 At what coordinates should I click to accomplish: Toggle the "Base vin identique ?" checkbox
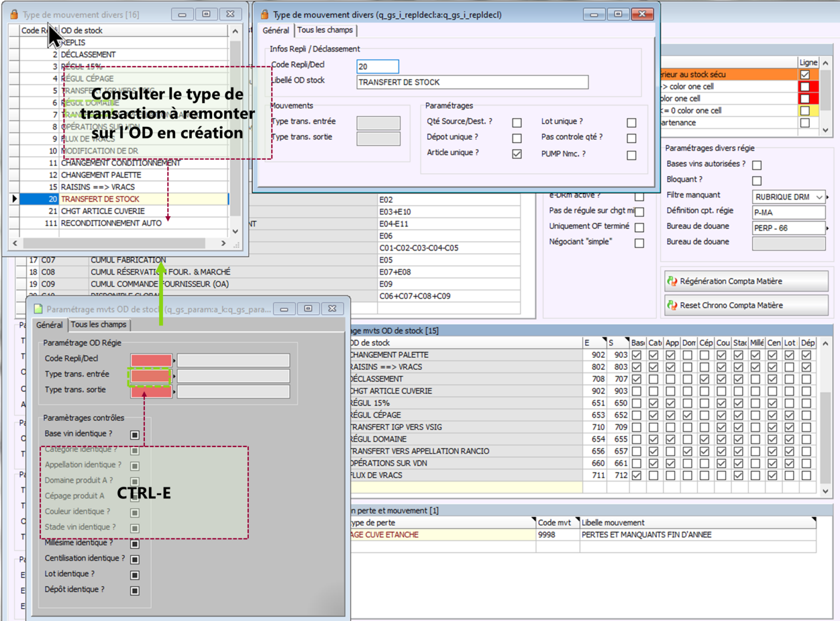coord(135,435)
